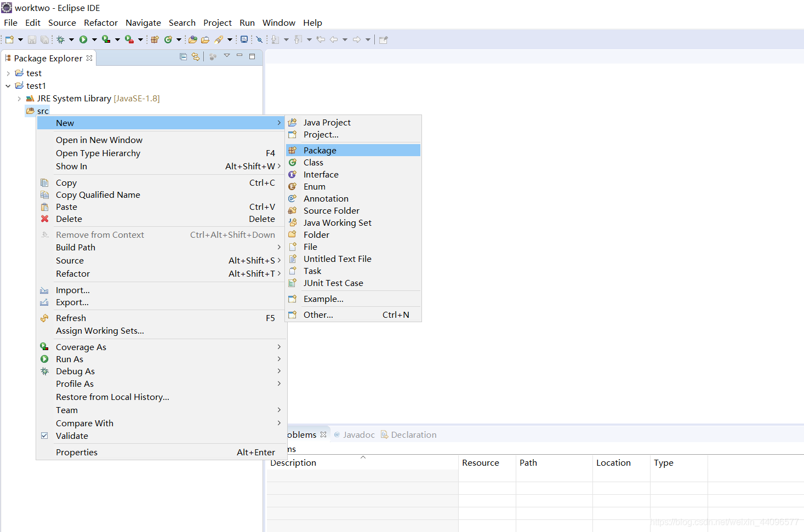Open the Project menu in the menu bar
The width and height of the screenshot is (804, 532).
218,23
